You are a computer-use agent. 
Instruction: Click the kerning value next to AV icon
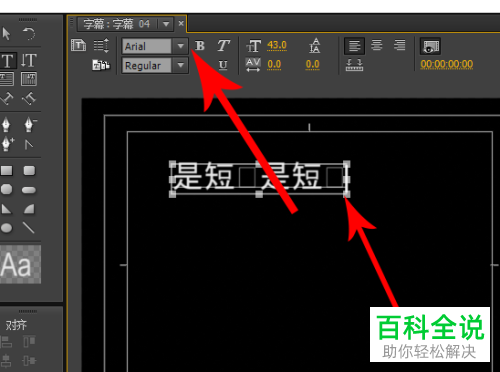pyautogui.click(x=274, y=64)
